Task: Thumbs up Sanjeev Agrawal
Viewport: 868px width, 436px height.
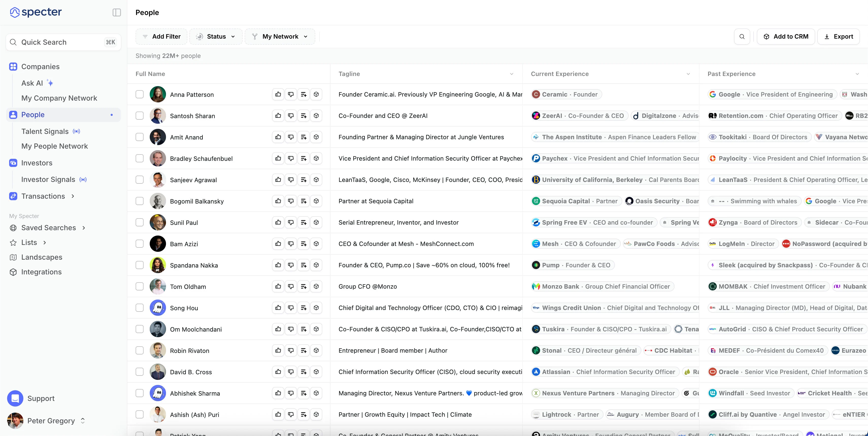Action: tap(278, 180)
